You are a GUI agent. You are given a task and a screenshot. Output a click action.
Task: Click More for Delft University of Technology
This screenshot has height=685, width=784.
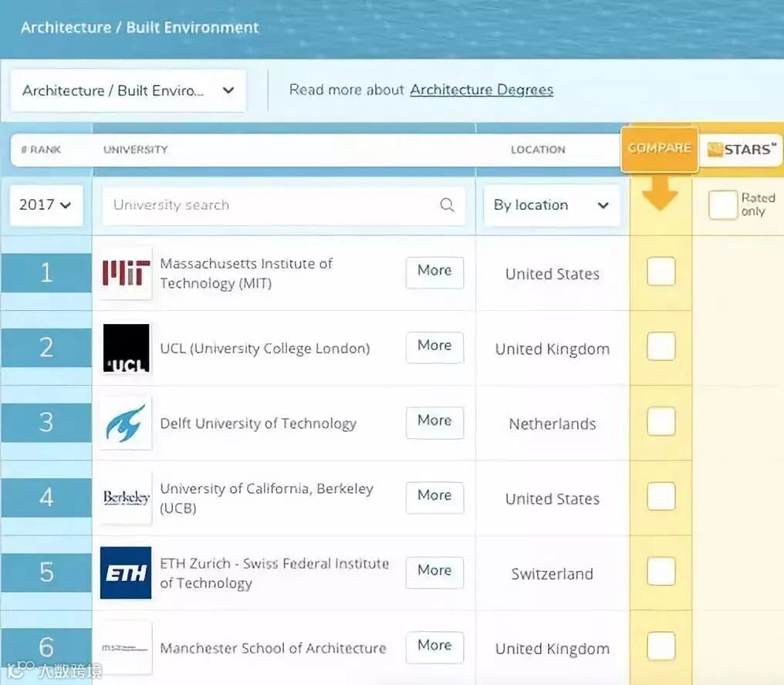point(434,423)
